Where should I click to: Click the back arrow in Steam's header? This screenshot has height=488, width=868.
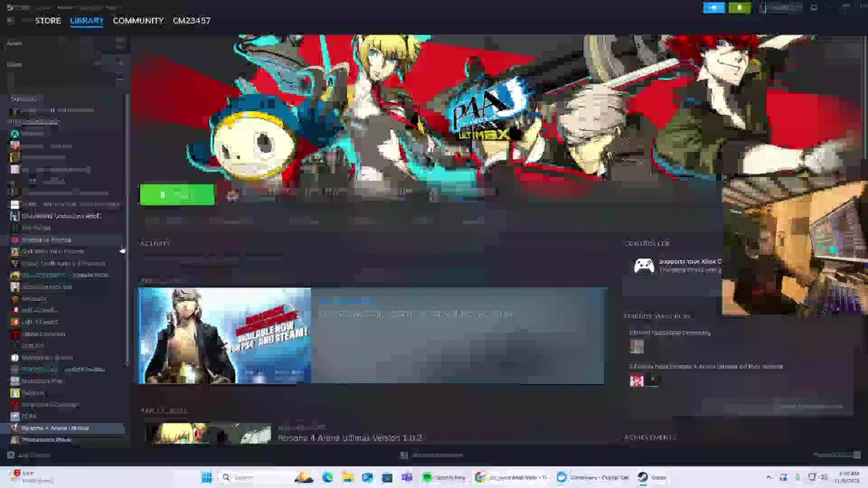coord(10,20)
